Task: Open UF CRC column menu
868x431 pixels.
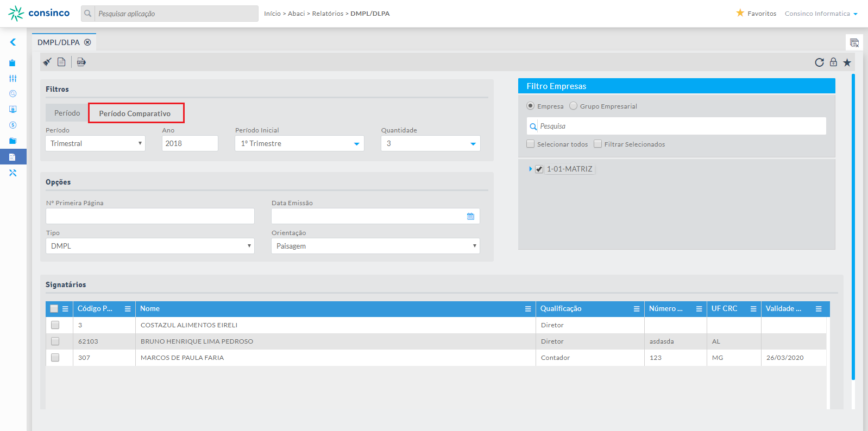Action: (x=753, y=309)
